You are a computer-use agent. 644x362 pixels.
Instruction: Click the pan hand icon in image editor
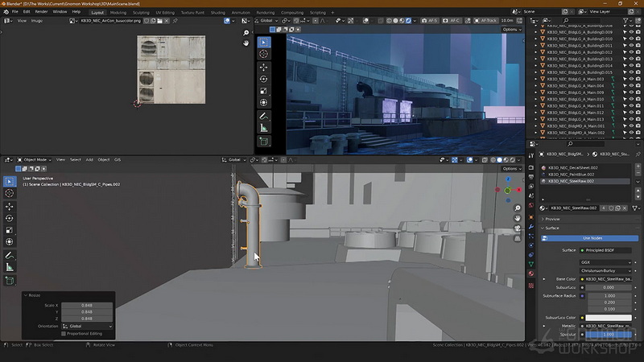pyautogui.click(x=246, y=43)
